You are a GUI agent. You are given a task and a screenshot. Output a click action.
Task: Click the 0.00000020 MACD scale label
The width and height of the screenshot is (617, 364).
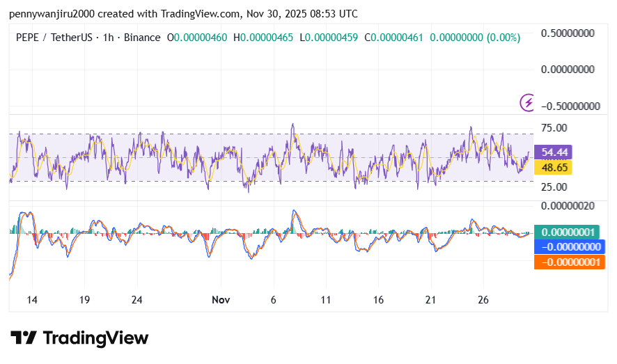(570, 205)
